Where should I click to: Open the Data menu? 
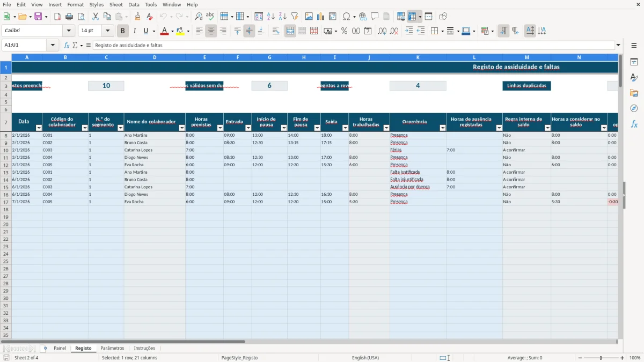point(134,4)
